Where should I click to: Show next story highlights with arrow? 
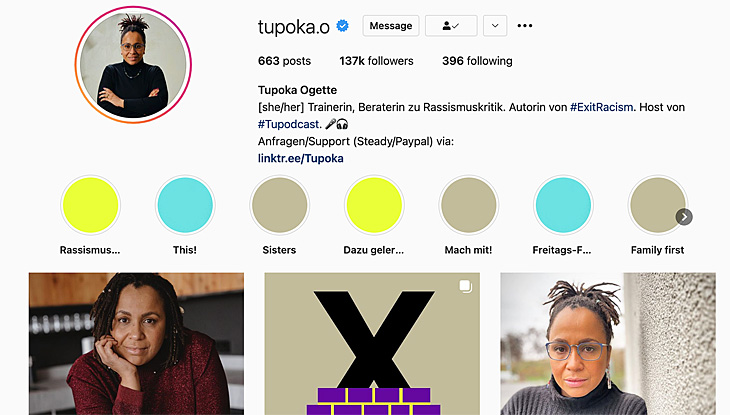[684, 217]
